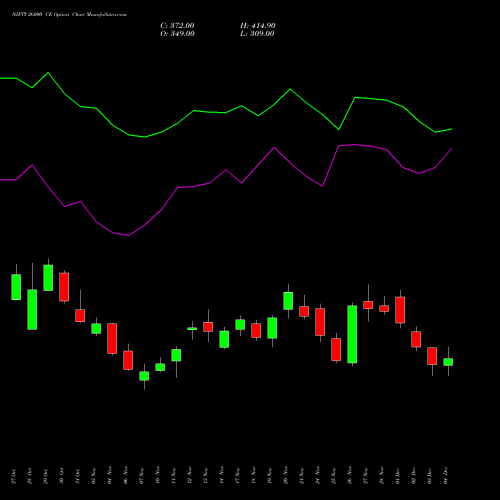Select the high value H: 414.90

click(258, 26)
